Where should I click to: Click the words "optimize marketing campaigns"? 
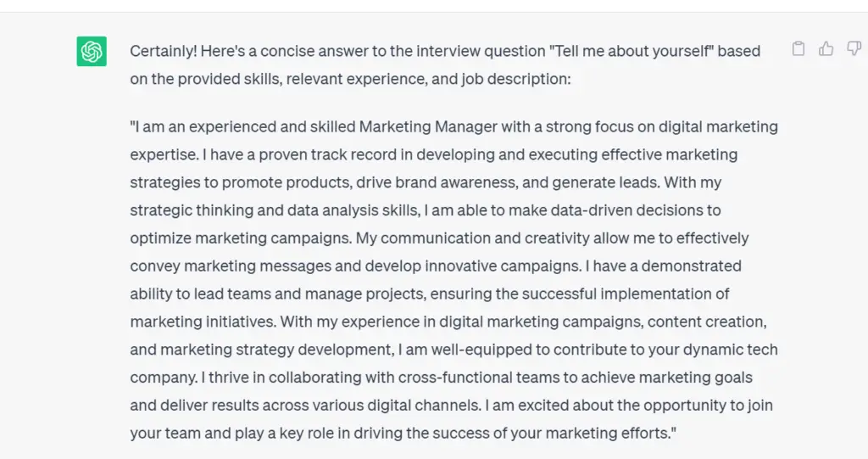point(240,238)
